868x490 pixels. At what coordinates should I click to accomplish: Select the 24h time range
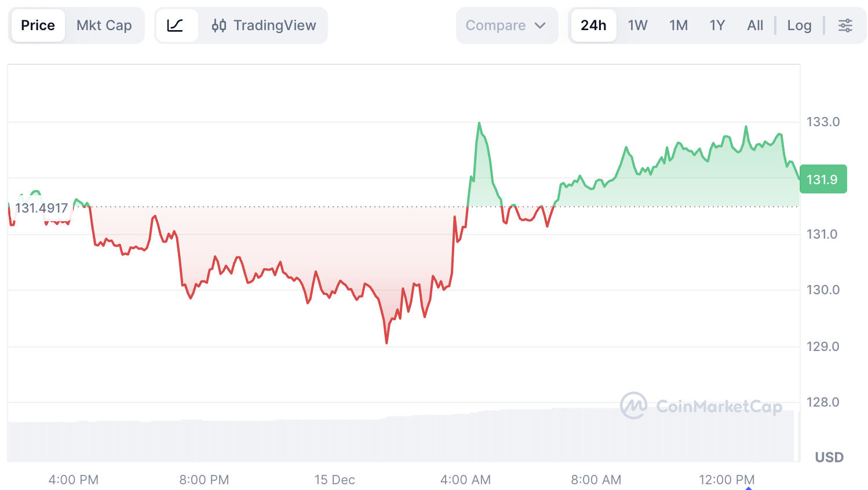pyautogui.click(x=593, y=25)
